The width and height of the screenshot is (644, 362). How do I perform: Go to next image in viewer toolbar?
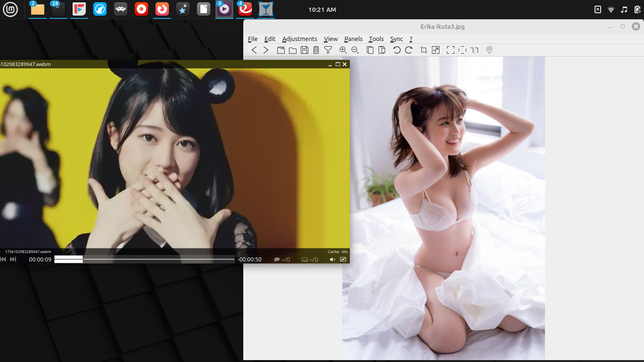[x=266, y=50]
